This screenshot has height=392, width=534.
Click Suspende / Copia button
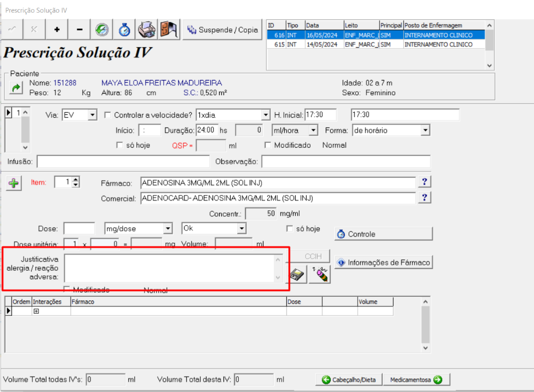222,30
